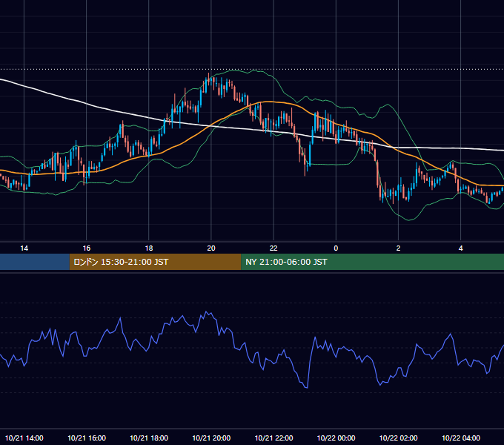The width and height of the screenshot is (504, 445).
Task: Click the 18 hour axis label
Action: pos(149,248)
